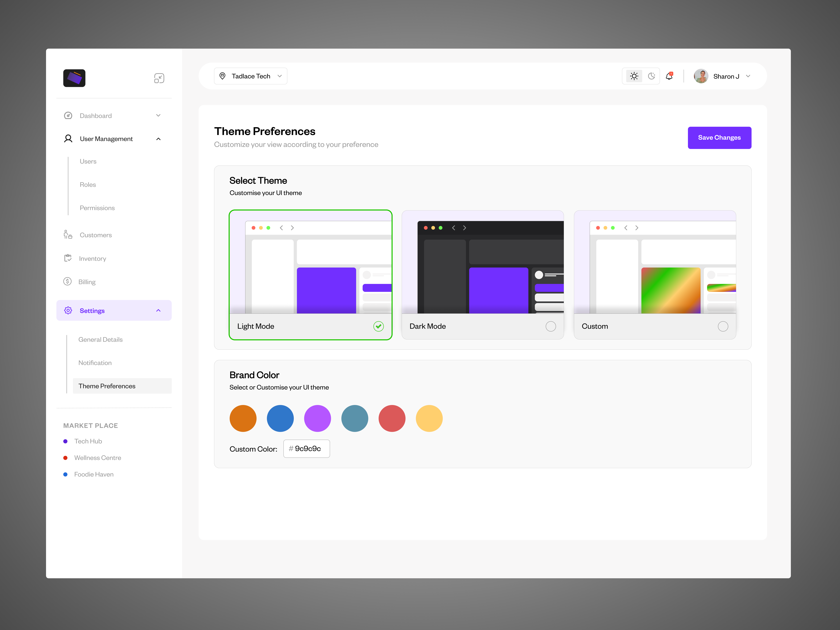Select the Light Mode radio check

pos(379,326)
